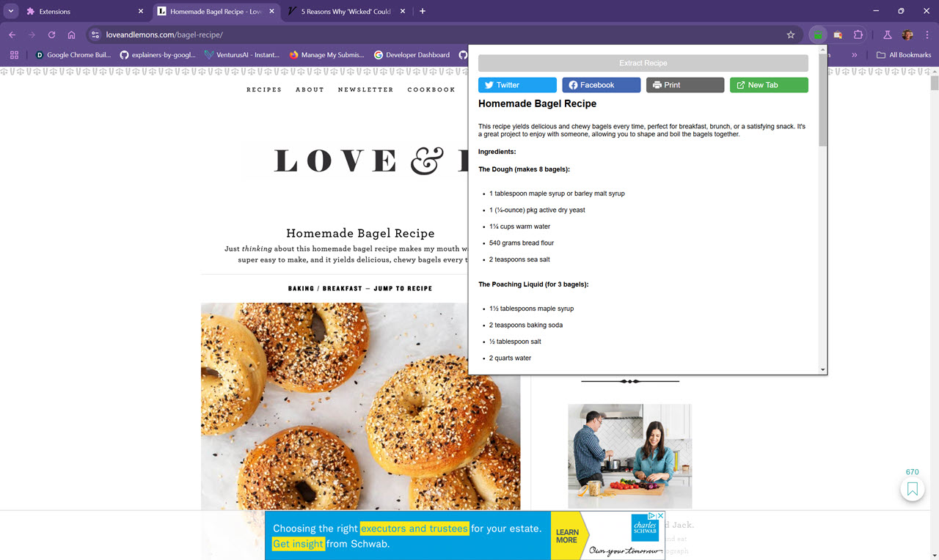Click the popup scrollbar down arrow
This screenshot has height=560, width=939.
point(822,369)
